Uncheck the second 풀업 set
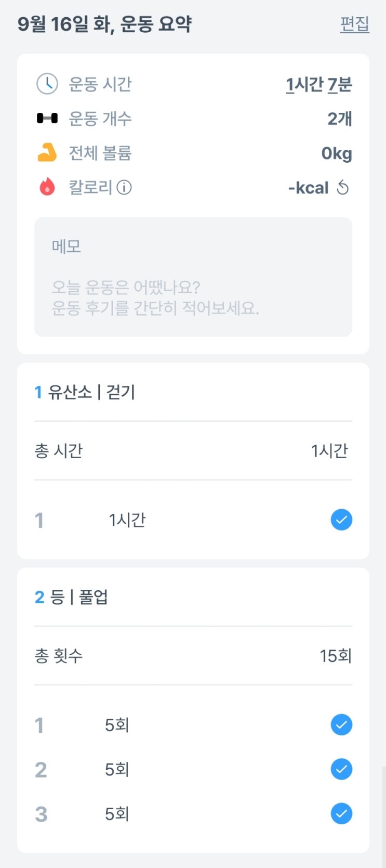Screen dimensions: 386x868 341,769
